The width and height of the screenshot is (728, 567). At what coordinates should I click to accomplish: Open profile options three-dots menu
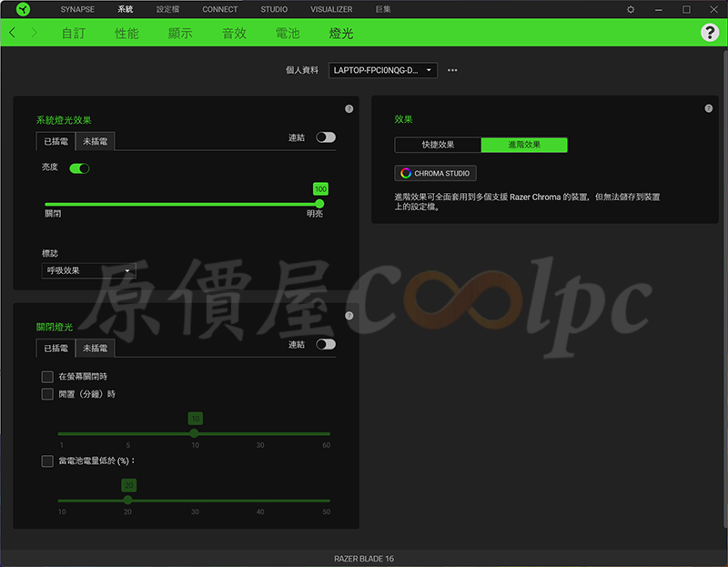pyautogui.click(x=452, y=70)
